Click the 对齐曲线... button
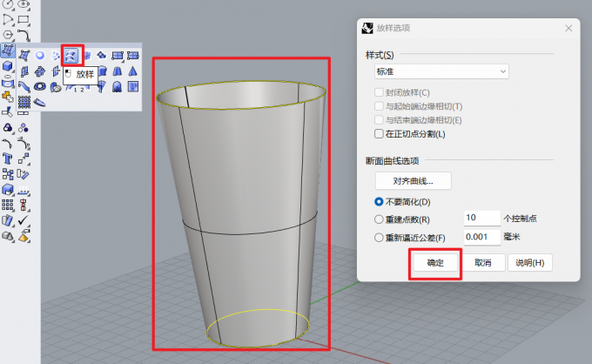 point(413,181)
